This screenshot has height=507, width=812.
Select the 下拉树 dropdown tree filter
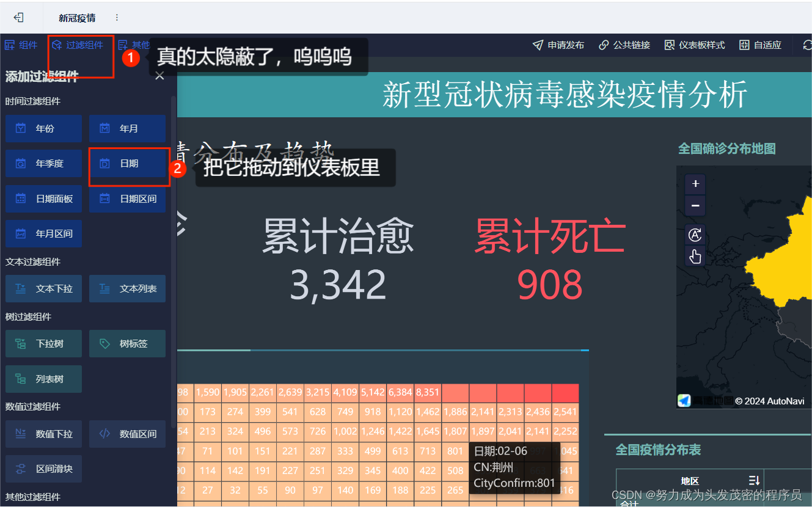[43, 343]
